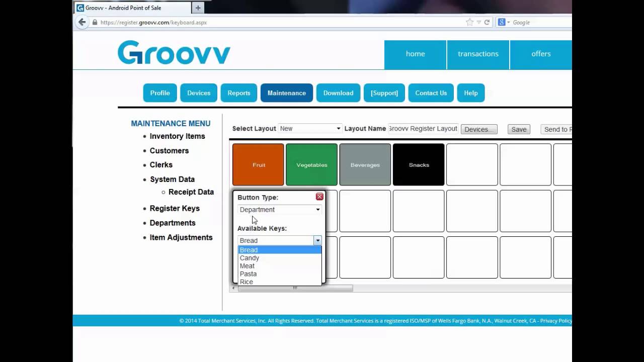This screenshot has height=362, width=644.
Task: Click the Layout Name text field
Action: tap(423, 129)
